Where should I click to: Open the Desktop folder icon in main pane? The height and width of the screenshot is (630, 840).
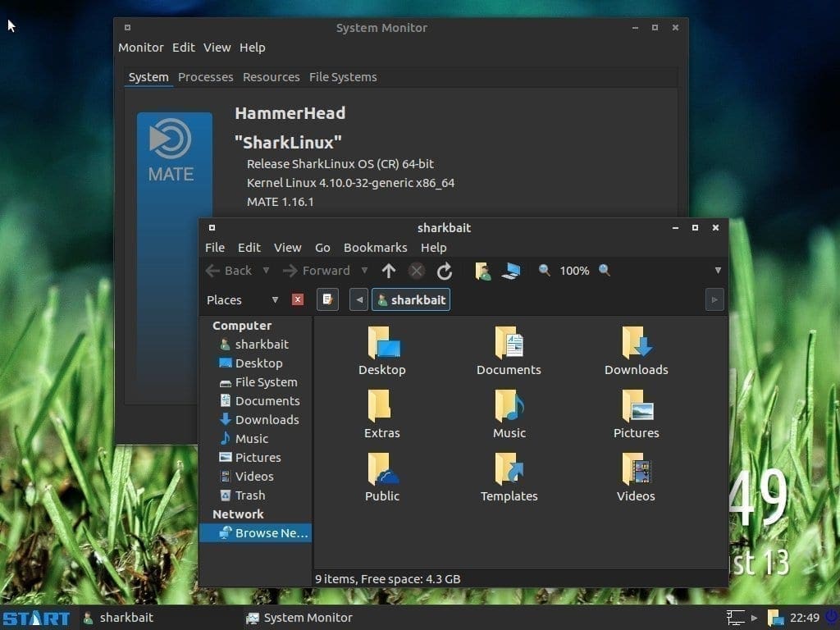point(382,350)
